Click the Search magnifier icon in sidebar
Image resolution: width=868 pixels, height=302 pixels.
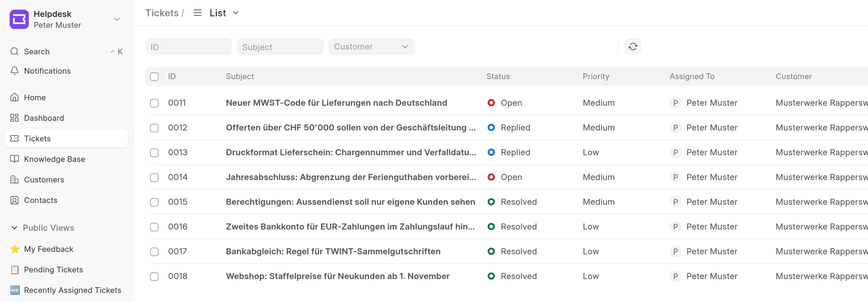pos(14,51)
